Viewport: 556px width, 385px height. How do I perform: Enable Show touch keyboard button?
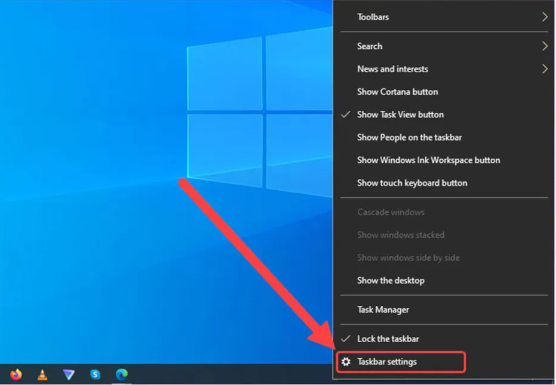pyautogui.click(x=444, y=183)
